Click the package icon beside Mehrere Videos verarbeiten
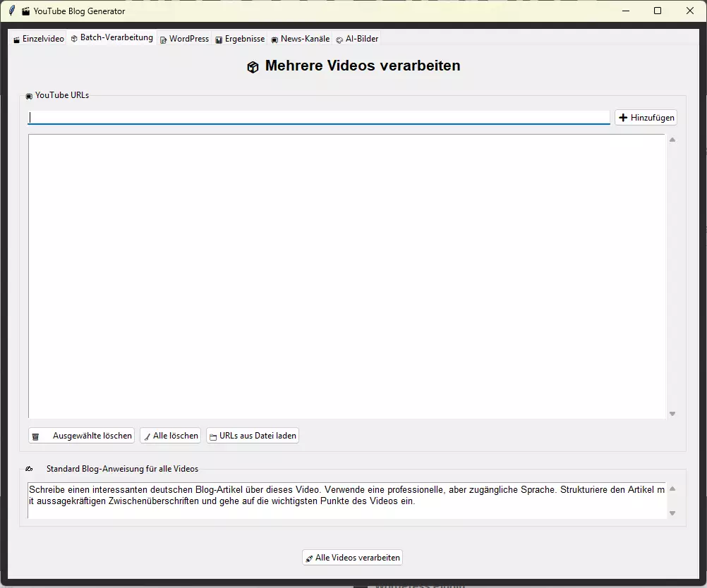 point(253,67)
